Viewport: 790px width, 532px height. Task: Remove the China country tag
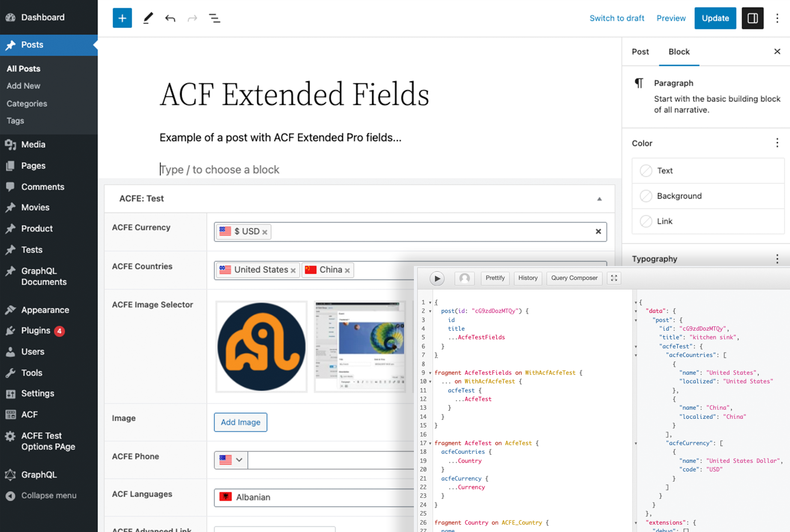tap(347, 270)
